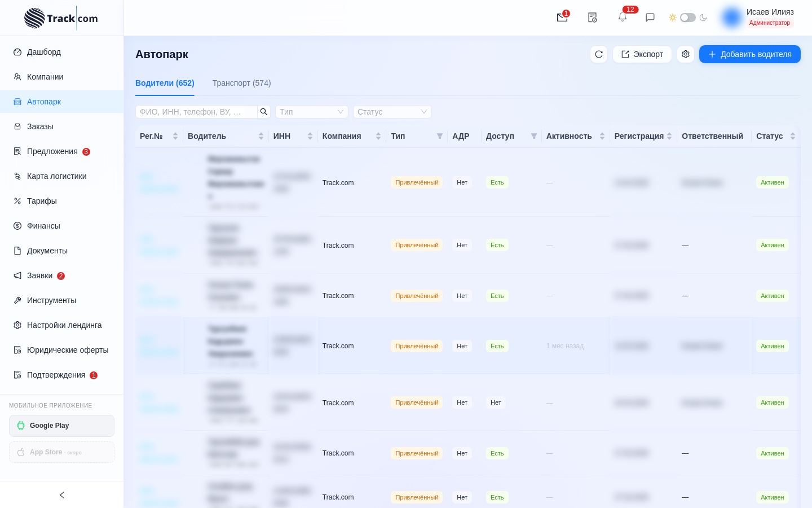Click the sun light-mode icon
The width and height of the screenshot is (812, 508).
(x=673, y=17)
